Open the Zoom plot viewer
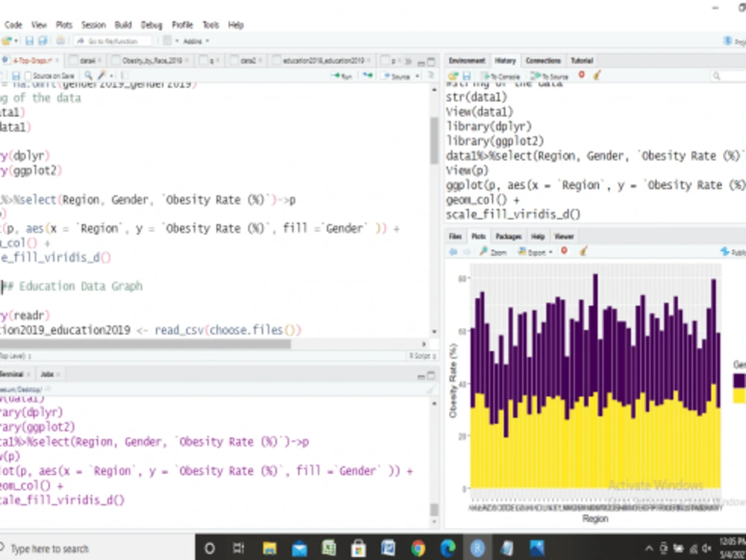The image size is (746, 560). (x=490, y=252)
